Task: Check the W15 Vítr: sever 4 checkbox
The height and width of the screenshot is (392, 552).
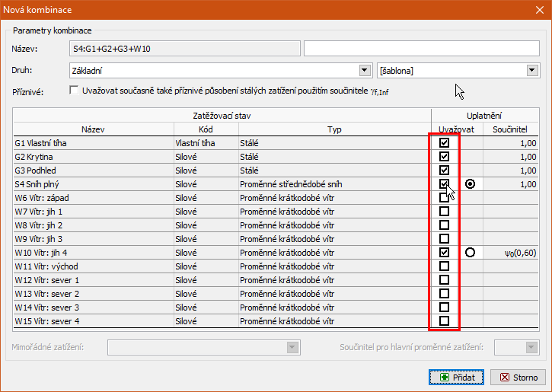Action: tap(444, 320)
